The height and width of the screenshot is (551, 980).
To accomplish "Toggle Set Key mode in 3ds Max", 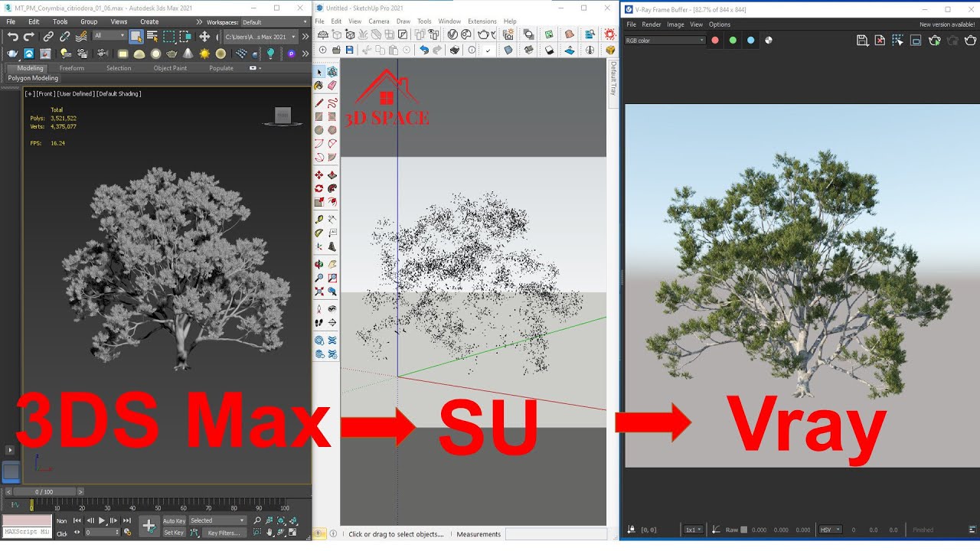I will [174, 533].
